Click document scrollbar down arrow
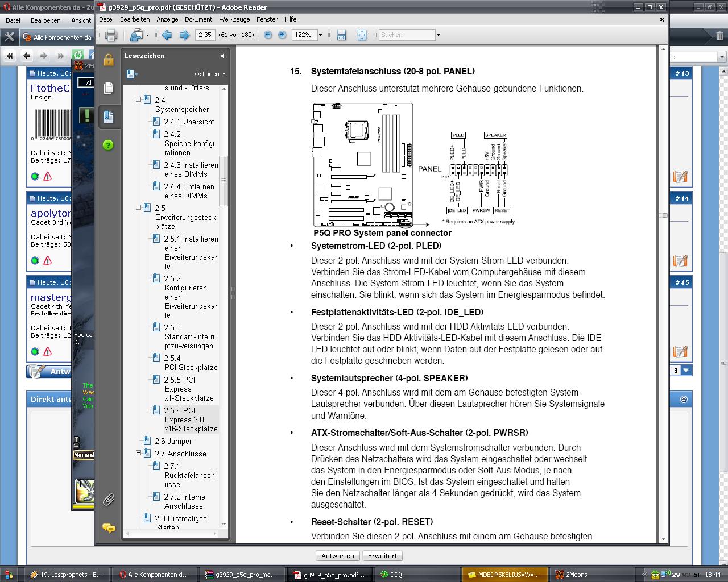The image size is (728, 582). (x=663, y=539)
